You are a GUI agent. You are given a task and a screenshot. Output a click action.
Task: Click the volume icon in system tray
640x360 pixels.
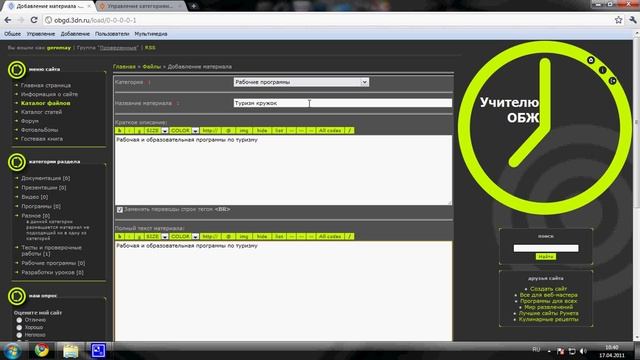click(583, 351)
